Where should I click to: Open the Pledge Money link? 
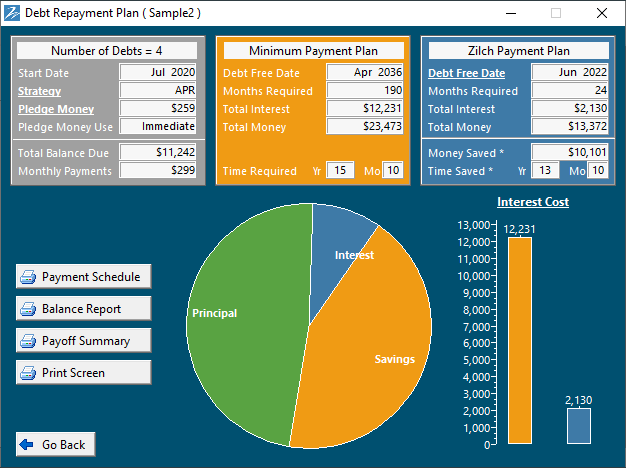(56, 109)
